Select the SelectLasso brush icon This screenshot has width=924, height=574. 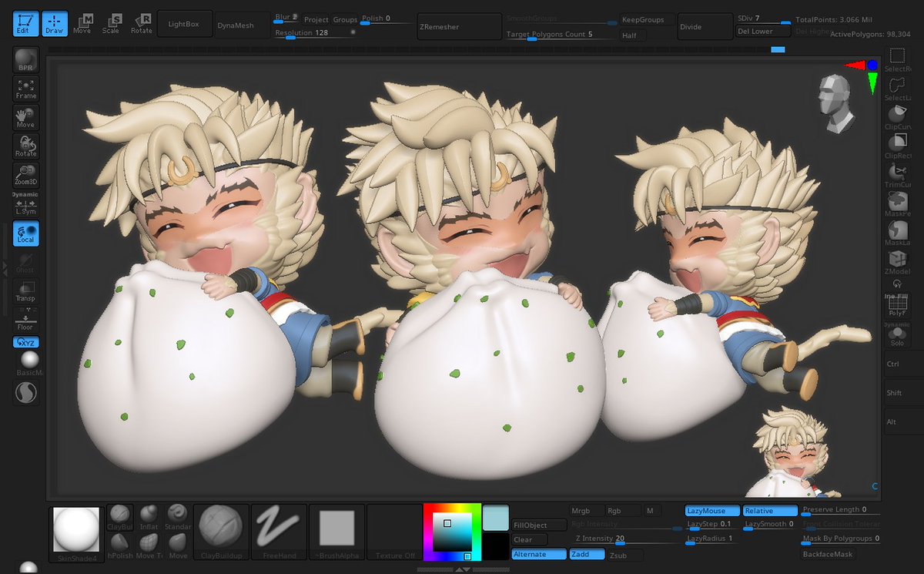(x=898, y=89)
